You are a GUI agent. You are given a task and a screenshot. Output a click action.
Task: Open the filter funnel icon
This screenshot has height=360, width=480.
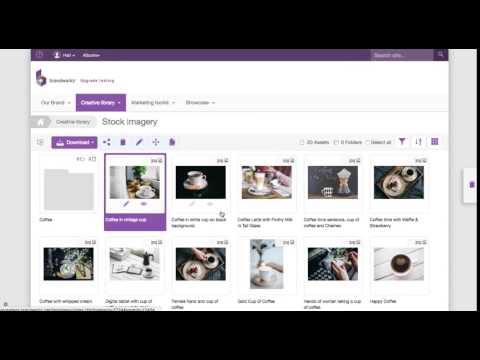point(402,142)
